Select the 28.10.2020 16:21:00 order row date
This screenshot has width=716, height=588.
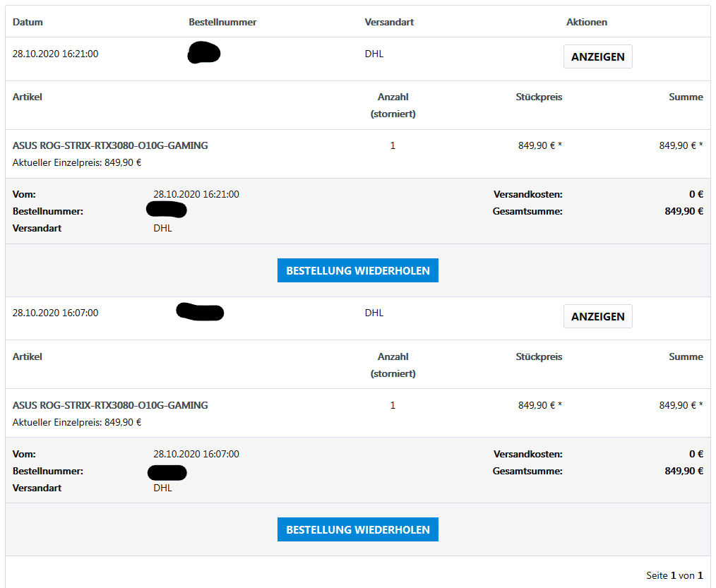[56, 54]
